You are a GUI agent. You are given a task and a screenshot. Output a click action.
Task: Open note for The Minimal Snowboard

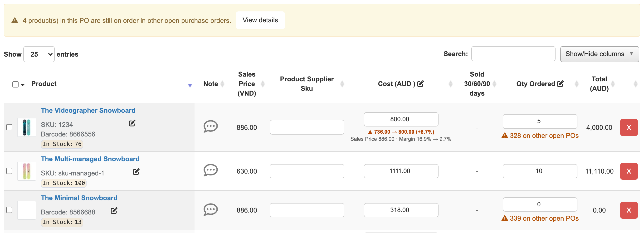click(x=210, y=209)
